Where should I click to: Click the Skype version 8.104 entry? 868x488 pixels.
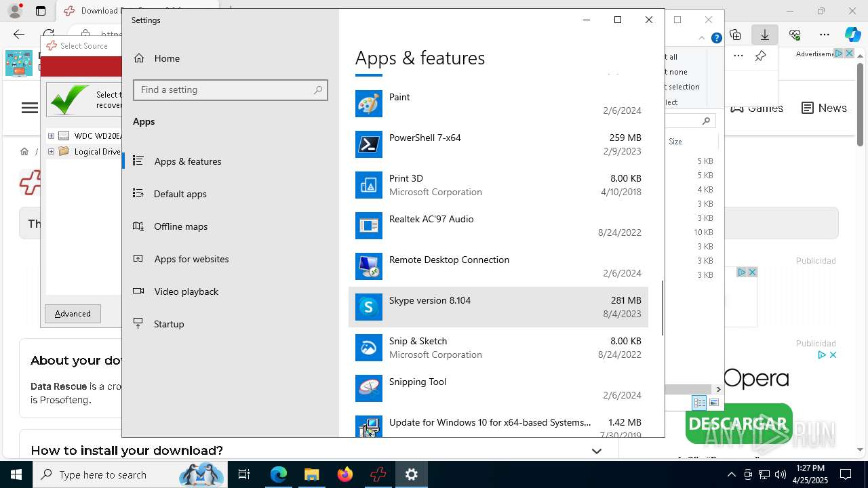[x=498, y=307]
